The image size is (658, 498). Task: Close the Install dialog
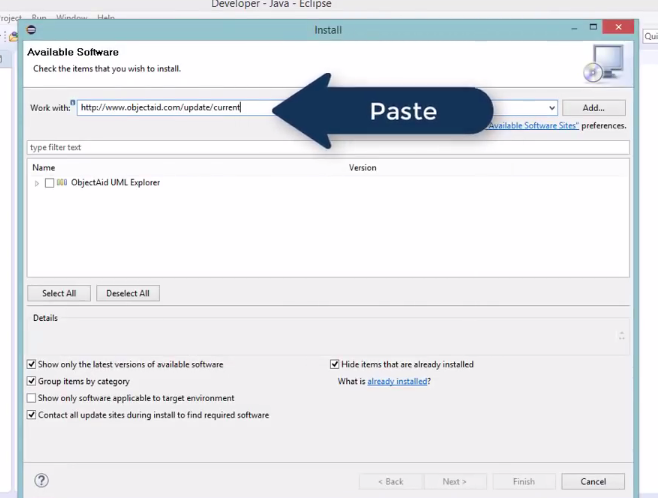pos(618,27)
